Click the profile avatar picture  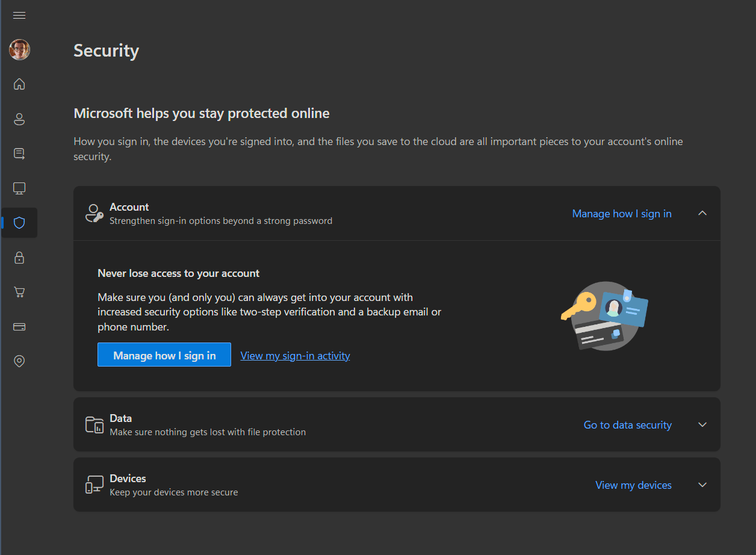(19, 49)
